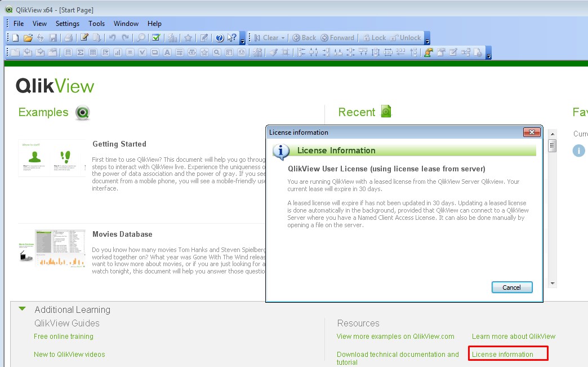
Task: Open Learn more about QlikView link
Action: click(514, 336)
